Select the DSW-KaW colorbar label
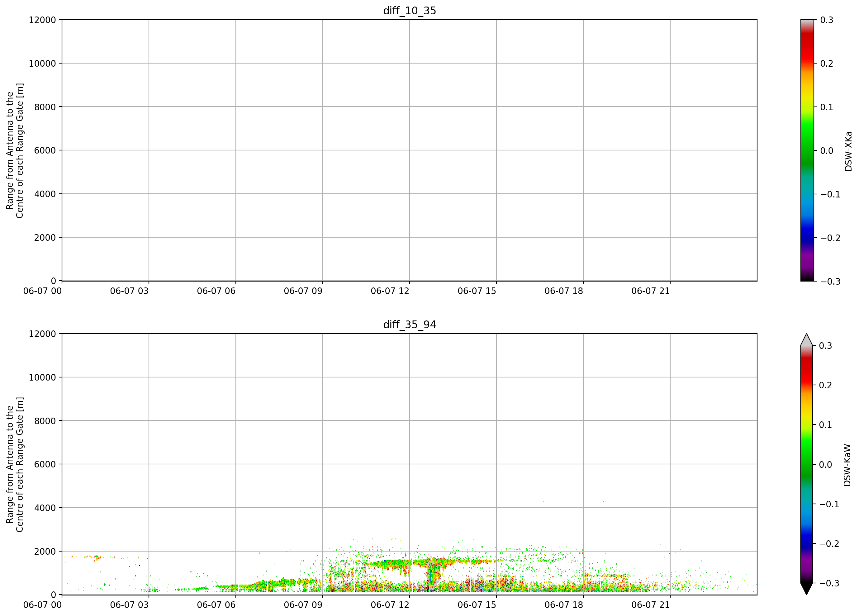Viewport: 859px width, 616px height. pyautogui.click(x=847, y=465)
